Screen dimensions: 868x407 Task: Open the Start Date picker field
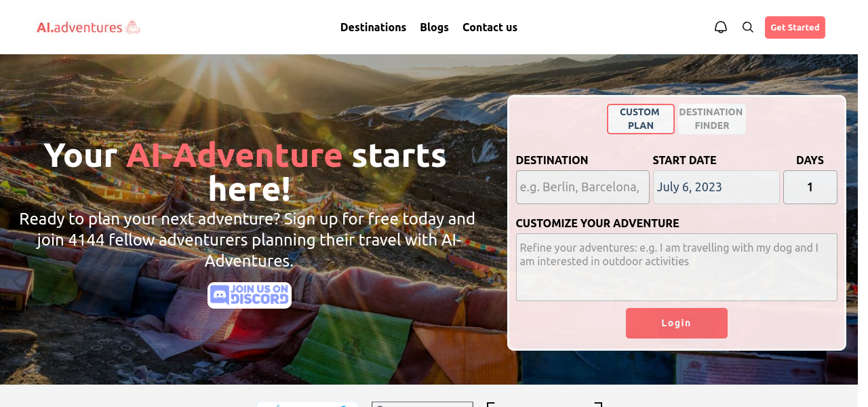715,187
